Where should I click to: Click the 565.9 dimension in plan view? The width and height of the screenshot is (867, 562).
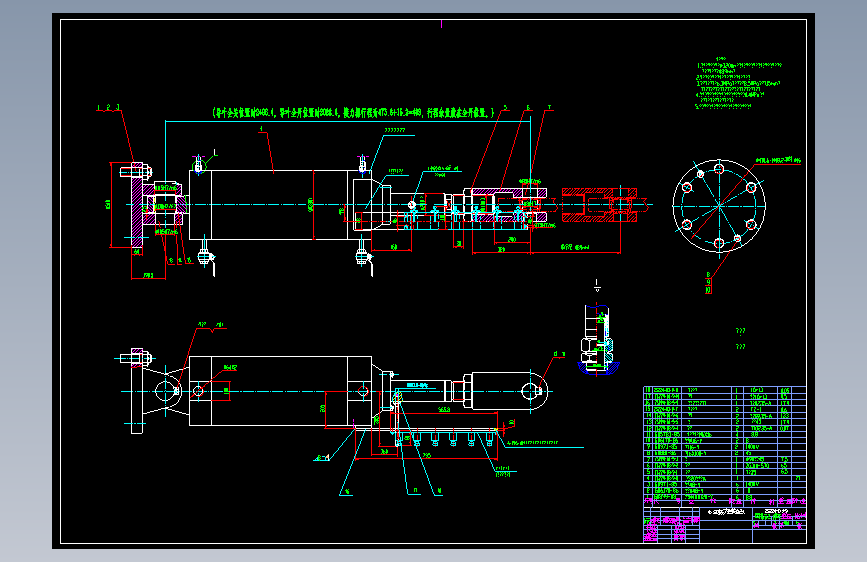(x=443, y=410)
